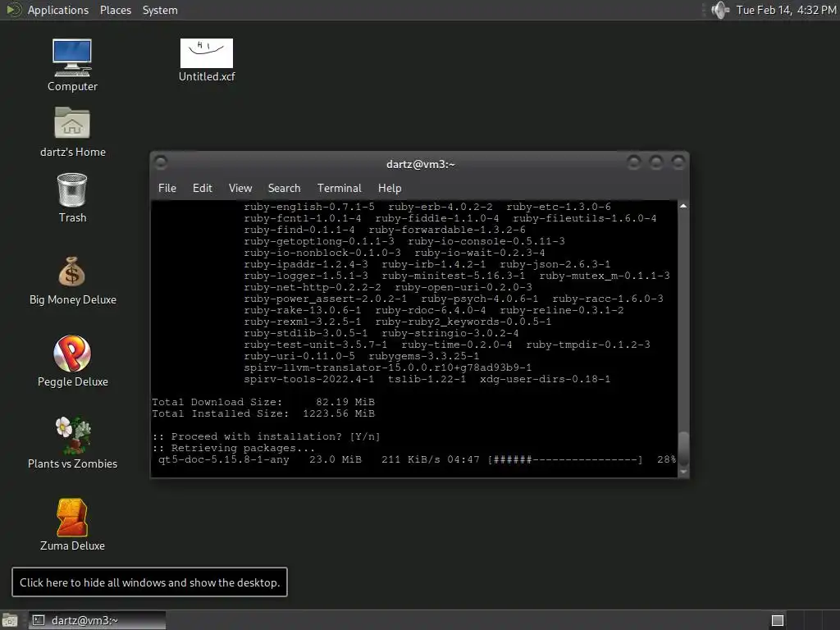840x630 pixels.
Task: Close the terminal window
Action: pos(678,162)
